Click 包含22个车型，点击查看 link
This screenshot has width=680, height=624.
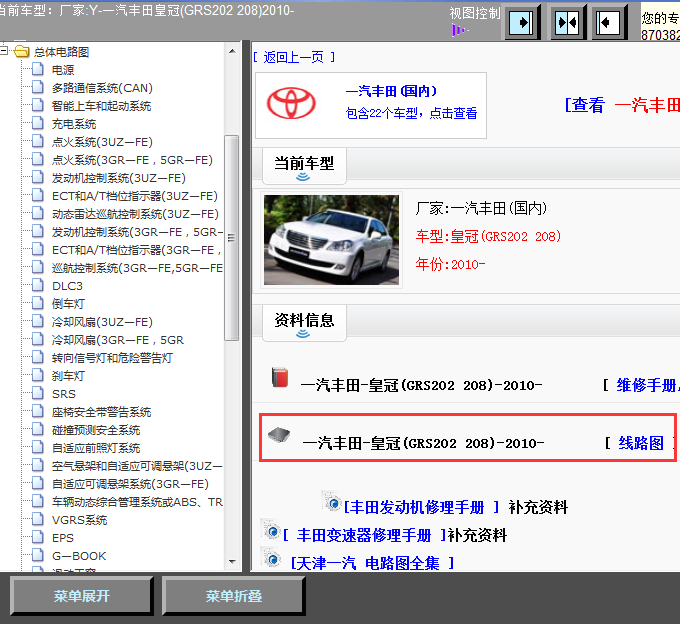click(411, 113)
